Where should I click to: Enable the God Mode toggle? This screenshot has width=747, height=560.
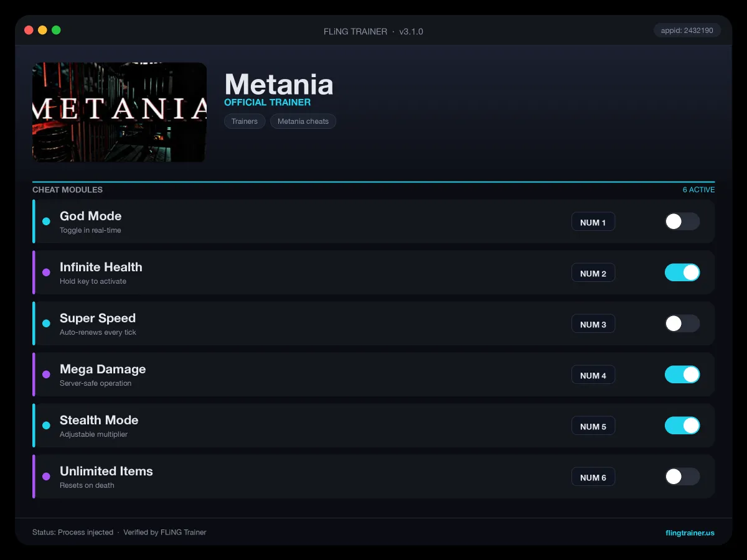(x=682, y=222)
